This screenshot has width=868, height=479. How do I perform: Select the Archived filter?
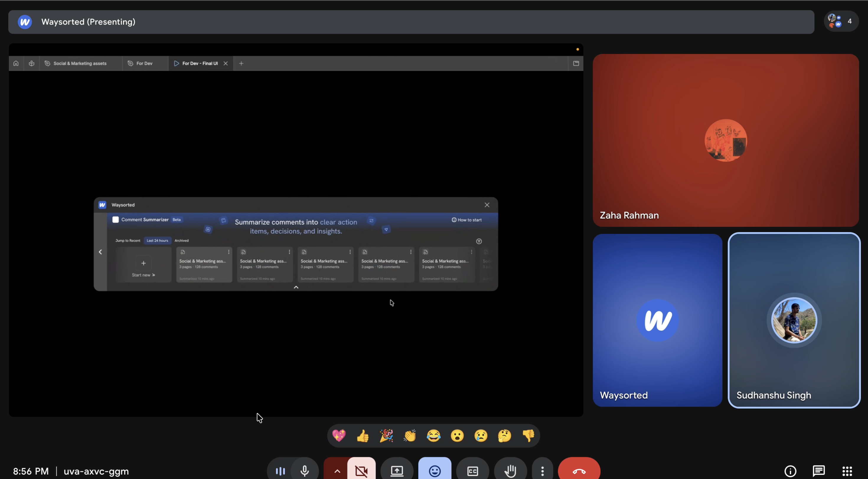click(181, 240)
